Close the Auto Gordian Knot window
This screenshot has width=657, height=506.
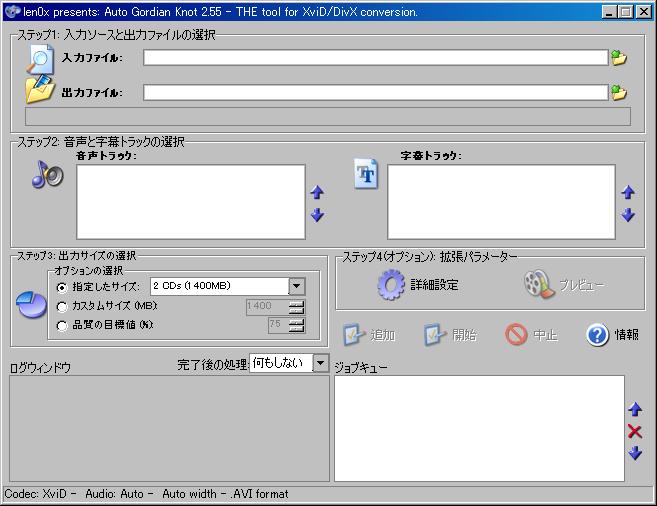tap(644, 12)
